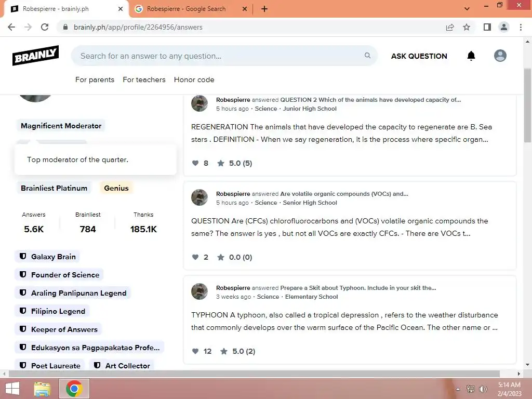Image resolution: width=532 pixels, height=399 pixels.
Task: Click Genius rank badge
Action: [116, 188]
